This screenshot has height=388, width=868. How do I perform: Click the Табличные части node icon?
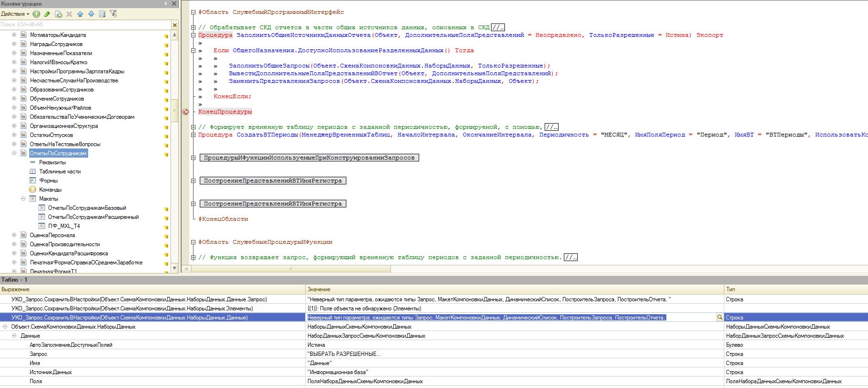tap(33, 171)
